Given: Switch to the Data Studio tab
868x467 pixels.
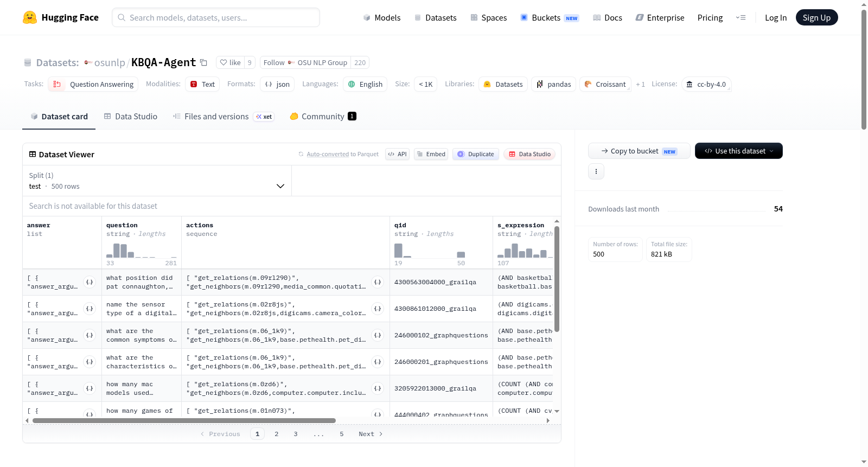Looking at the screenshot, I should pyautogui.click(x=131, y=116).
